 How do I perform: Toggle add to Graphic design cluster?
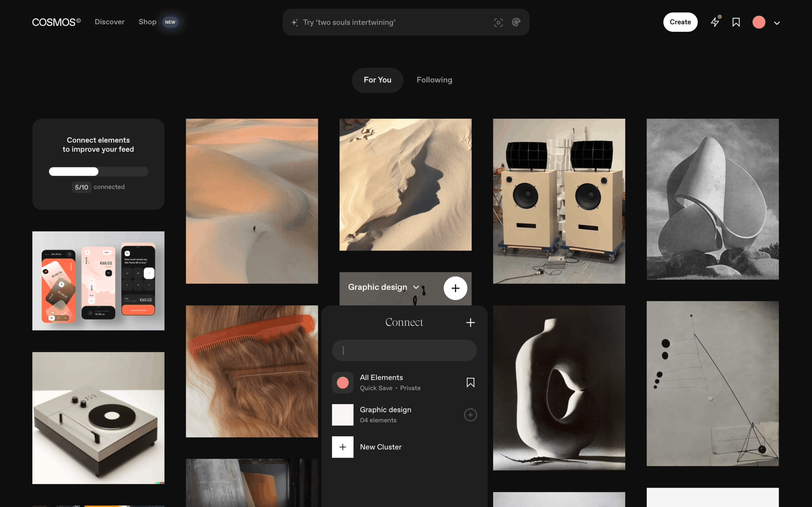pos(470,415)
